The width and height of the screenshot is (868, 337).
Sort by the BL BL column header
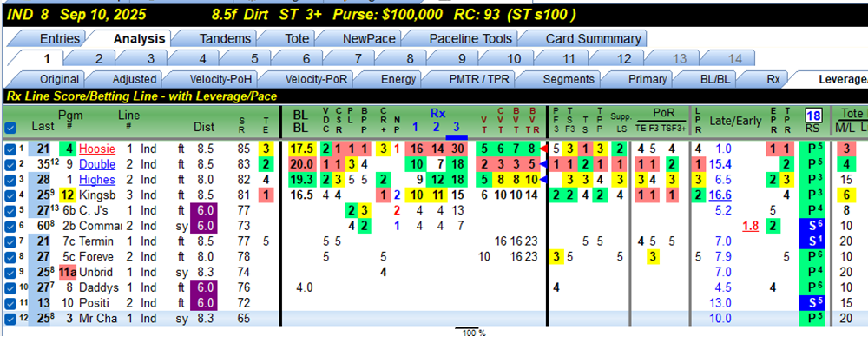tap(300, 122)
